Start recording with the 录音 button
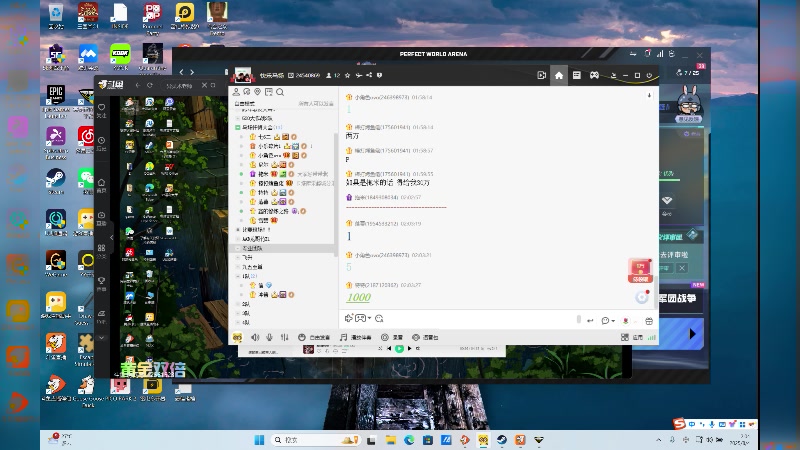Viewport: 800px width, 450px height. coord(392,337)
